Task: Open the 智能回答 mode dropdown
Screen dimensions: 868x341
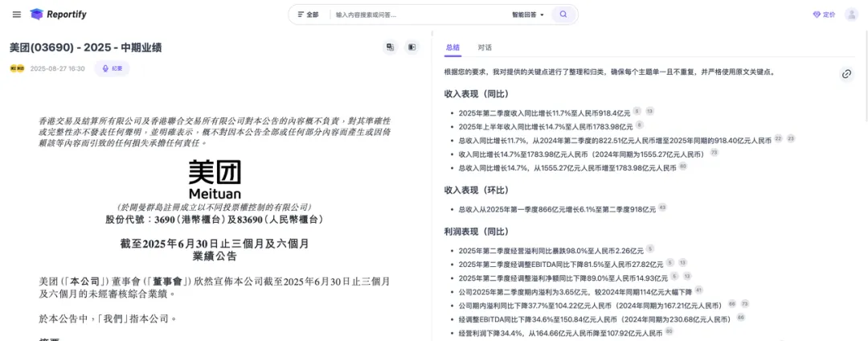Action: coord(528,14)
